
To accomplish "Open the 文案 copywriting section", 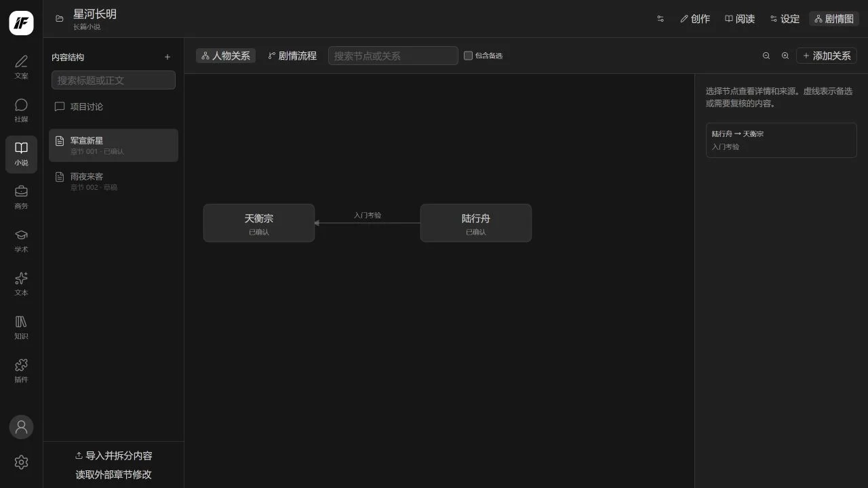I will (x=21, y=68).
